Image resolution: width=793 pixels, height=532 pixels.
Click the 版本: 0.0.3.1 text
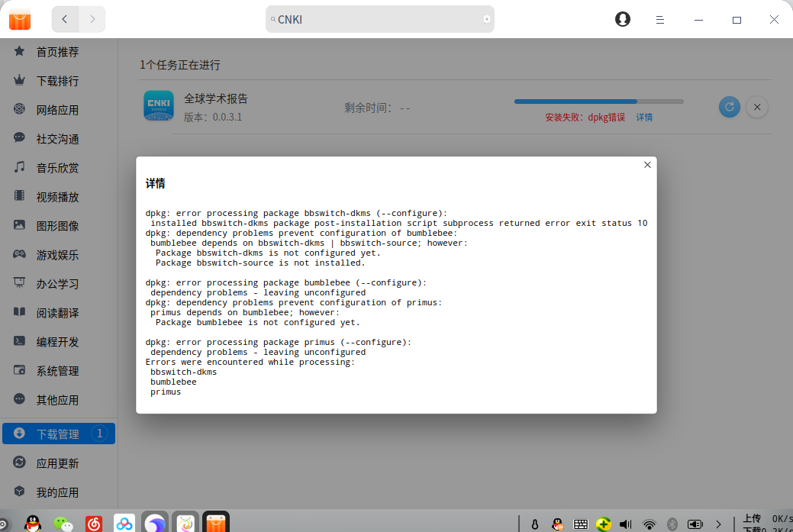[x=213, y=118]
